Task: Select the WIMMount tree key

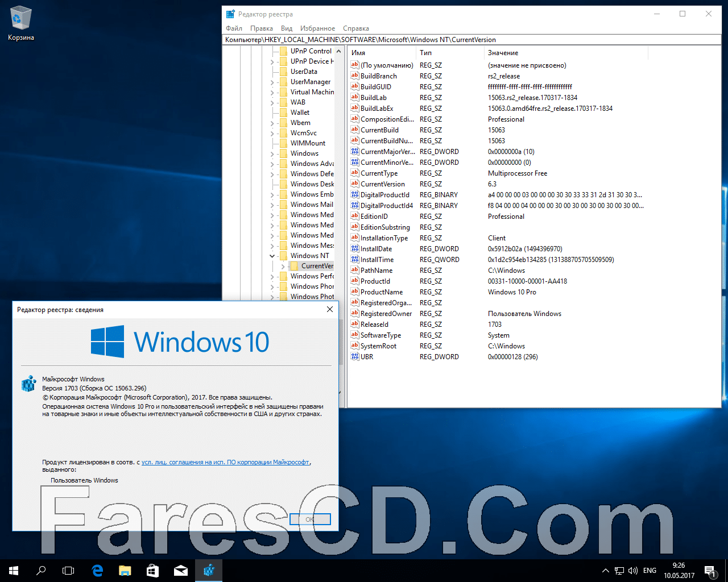Action: (x=308, y=143)
